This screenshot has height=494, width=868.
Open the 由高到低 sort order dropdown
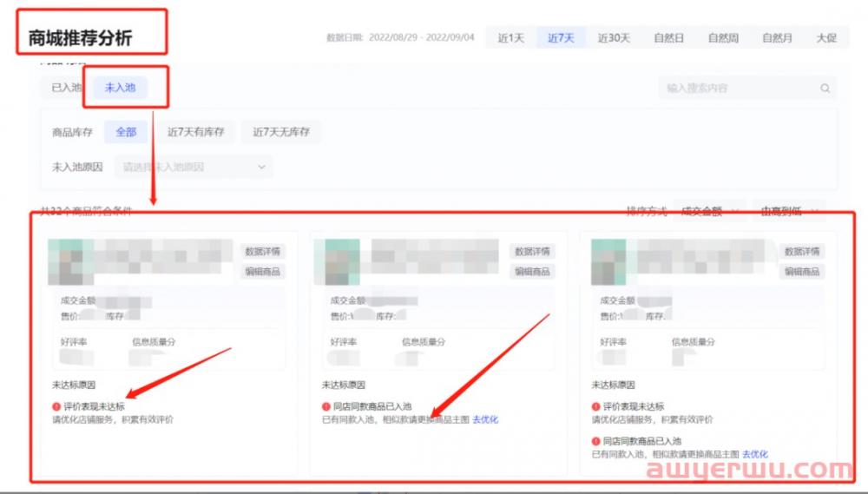pos(789,211)
